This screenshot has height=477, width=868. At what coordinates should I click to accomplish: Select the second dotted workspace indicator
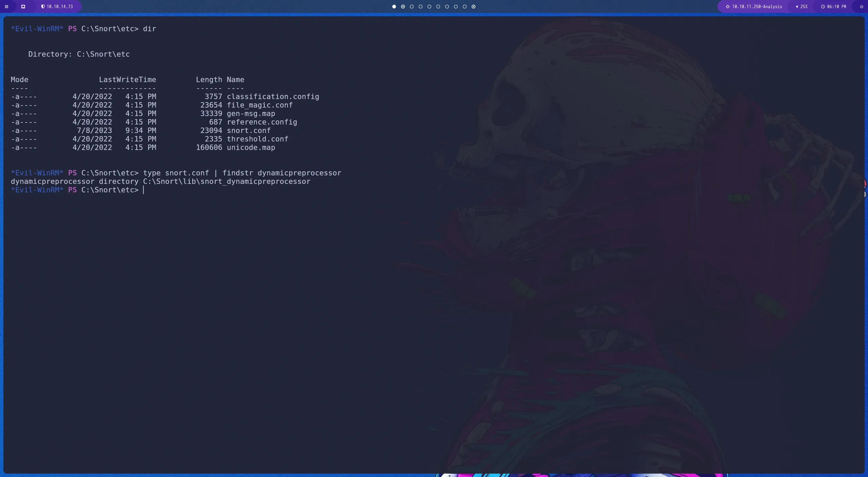403,6
